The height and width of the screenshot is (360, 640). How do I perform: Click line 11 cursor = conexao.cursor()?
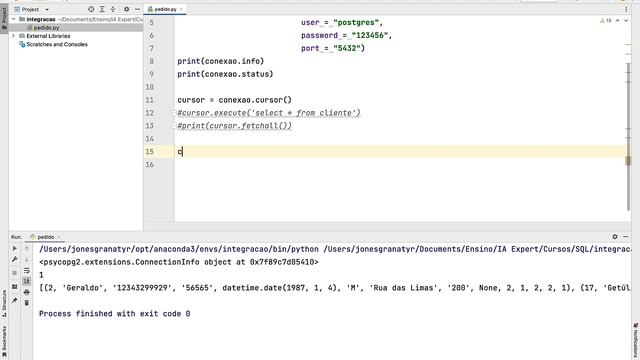[x=235, y=100]
